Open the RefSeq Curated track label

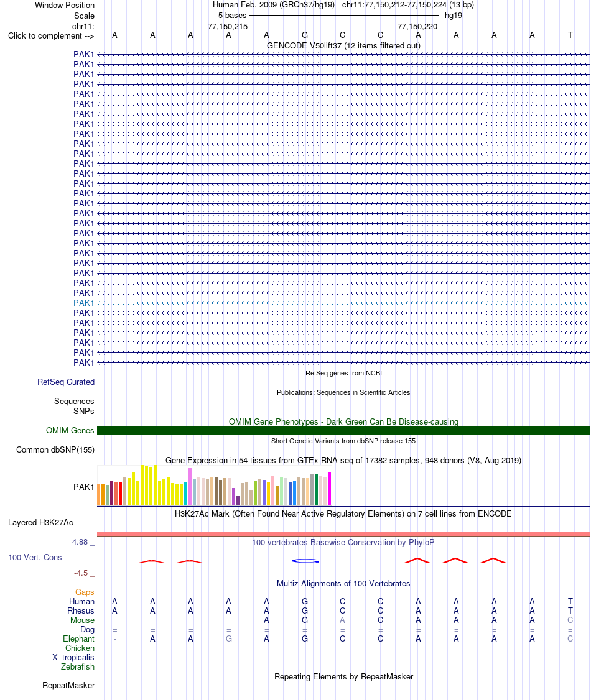[66, 382]
